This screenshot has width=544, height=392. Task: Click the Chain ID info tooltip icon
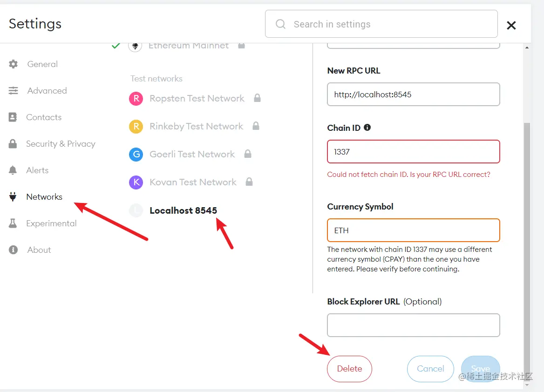coord(367,127)
